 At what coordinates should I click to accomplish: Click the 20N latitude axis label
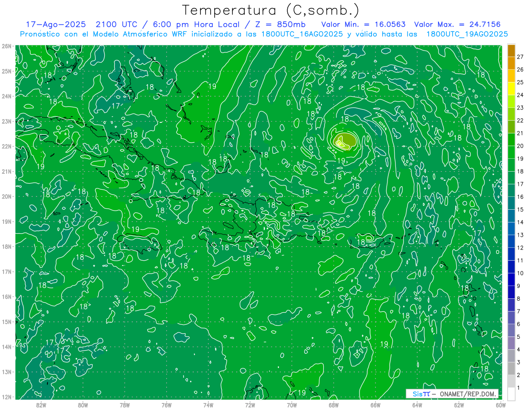pyautogui.click(x=7, y=196)
